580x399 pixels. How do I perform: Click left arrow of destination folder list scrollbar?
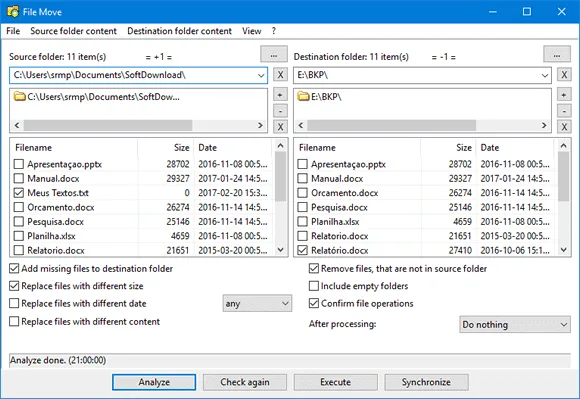click(301, 125)
